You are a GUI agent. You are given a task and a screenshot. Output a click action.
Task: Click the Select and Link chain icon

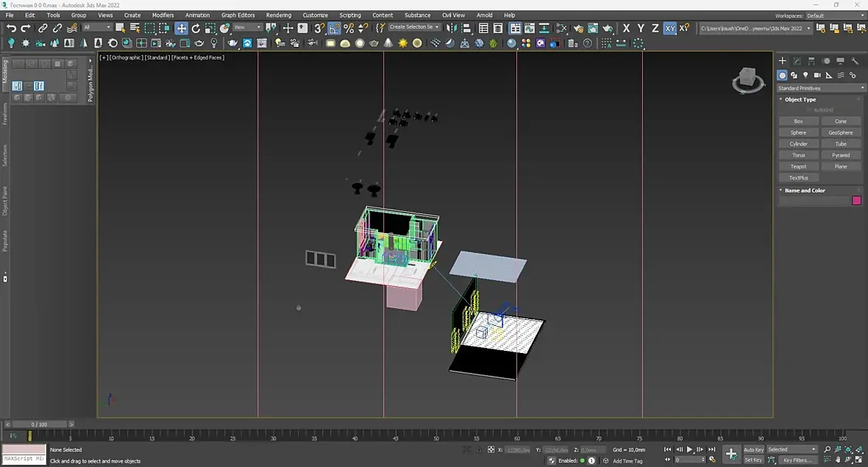click(x=43, y=28)
